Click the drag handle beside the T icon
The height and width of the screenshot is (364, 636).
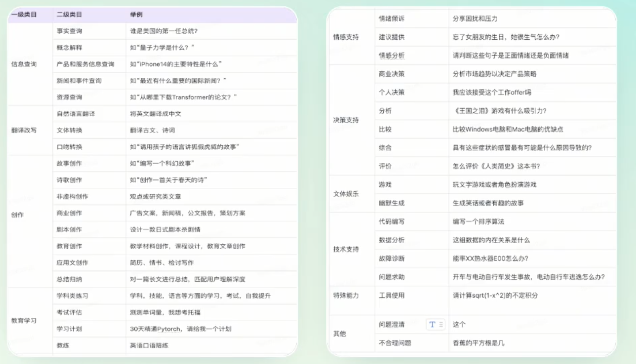click(x=441, y=324)
